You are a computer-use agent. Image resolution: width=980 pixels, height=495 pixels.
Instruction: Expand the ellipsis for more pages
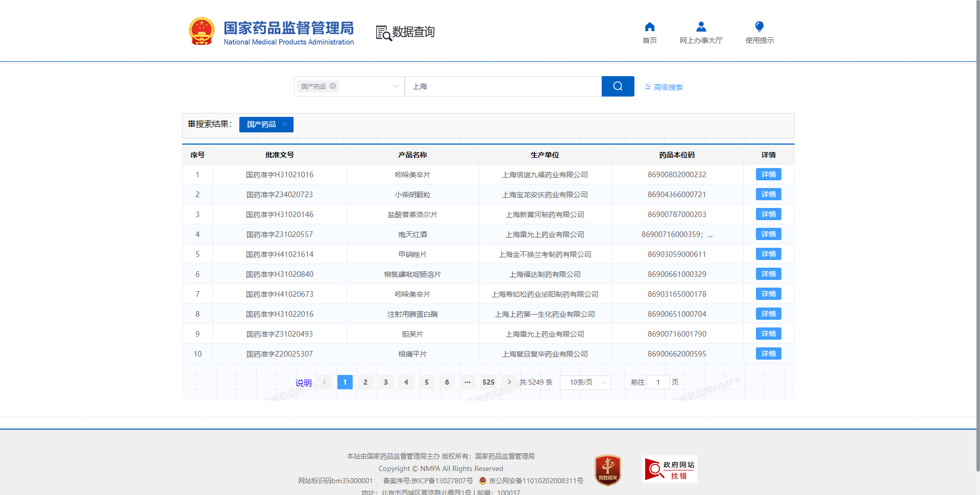(x=468, y=382)
